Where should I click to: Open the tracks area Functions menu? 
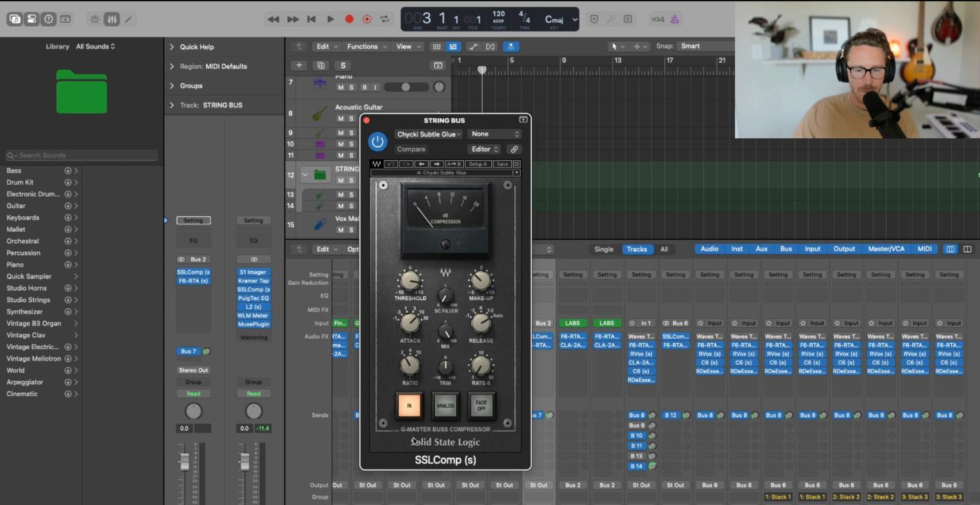[x=366, y=46]
